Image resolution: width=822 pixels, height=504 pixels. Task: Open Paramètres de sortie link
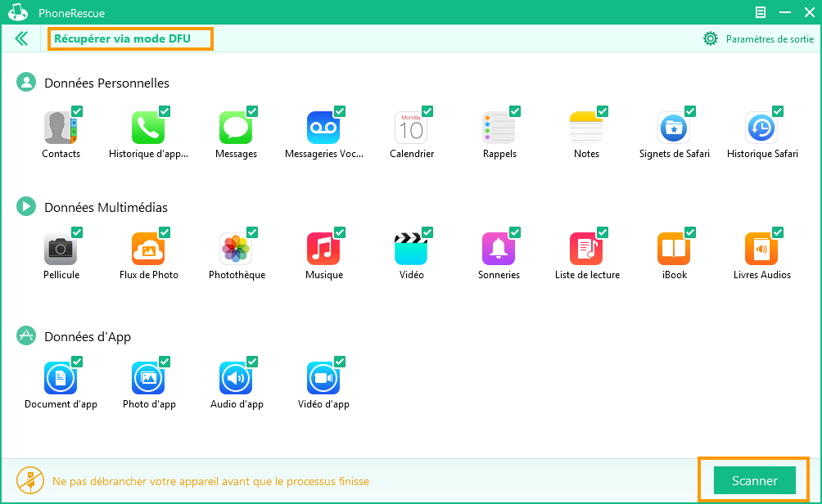coord(770,39)
